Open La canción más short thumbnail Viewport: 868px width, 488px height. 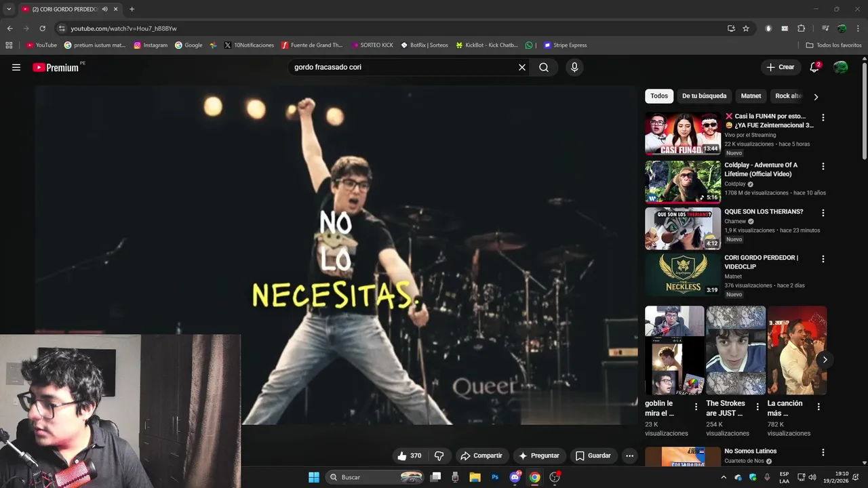pos(797,350)
